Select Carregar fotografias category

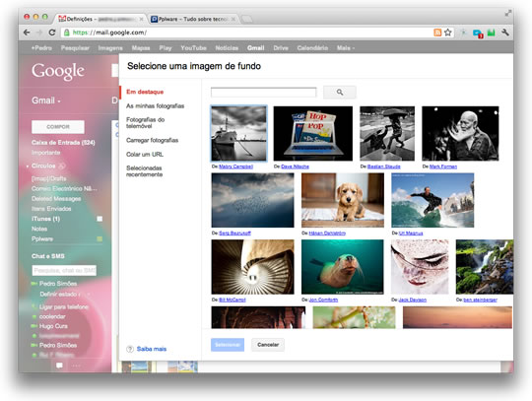(152, 140)
